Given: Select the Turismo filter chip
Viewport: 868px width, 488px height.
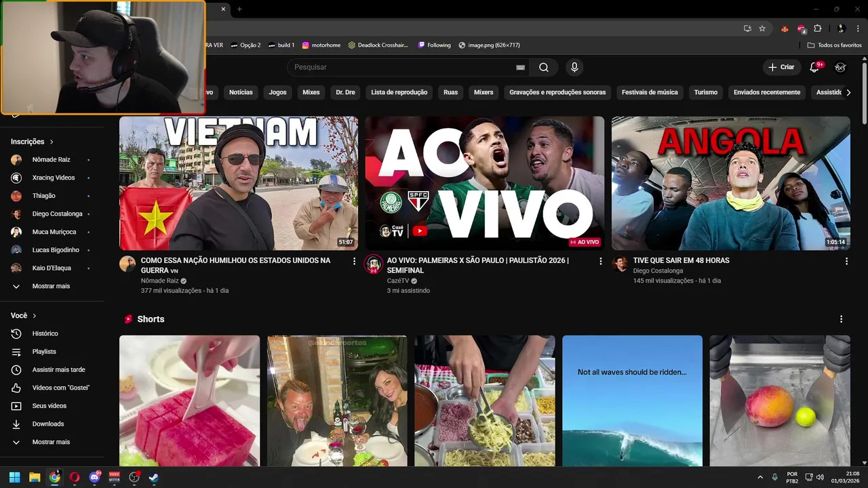Looking at the screenshot, I should click(x=706, y=92).
